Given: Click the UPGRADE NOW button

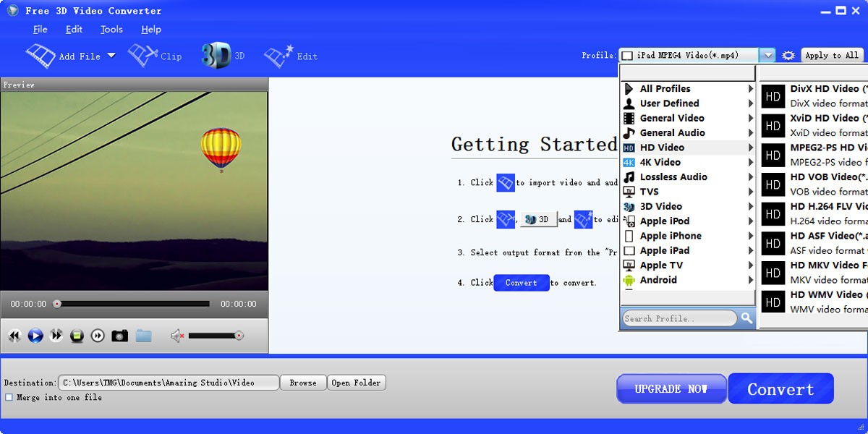Looking at the screenshot, I should [671, 388].
